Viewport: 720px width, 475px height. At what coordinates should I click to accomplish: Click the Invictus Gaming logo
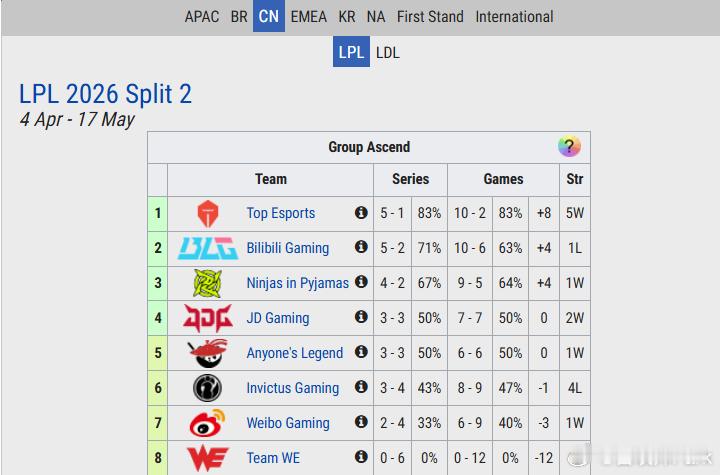(207, 388)
